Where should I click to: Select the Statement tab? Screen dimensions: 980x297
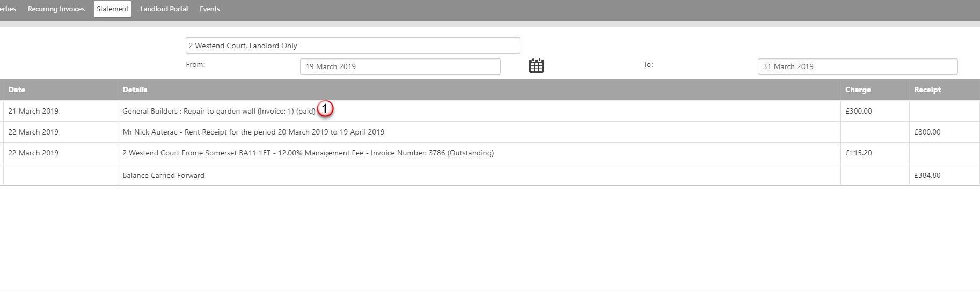point(113,9)
